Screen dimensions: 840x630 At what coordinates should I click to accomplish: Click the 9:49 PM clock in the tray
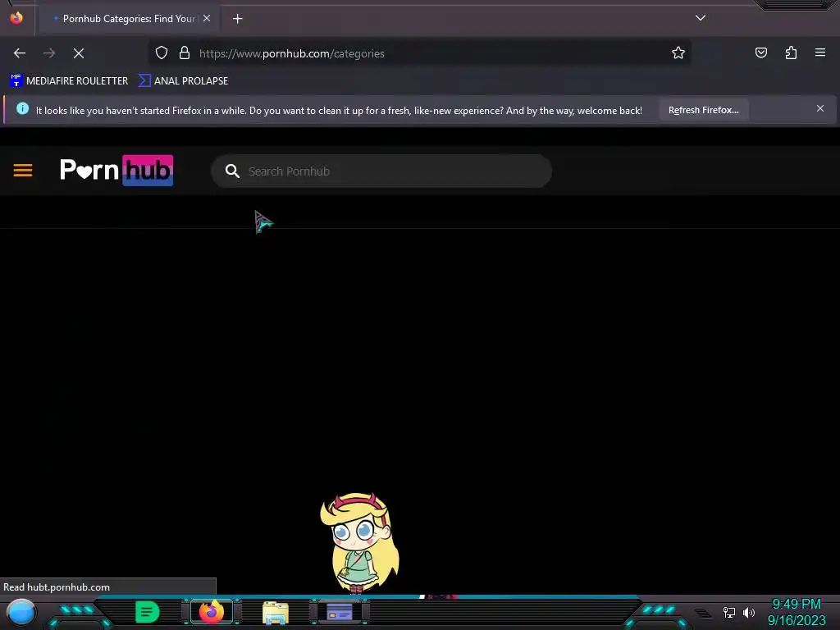[x=796, y=605]
